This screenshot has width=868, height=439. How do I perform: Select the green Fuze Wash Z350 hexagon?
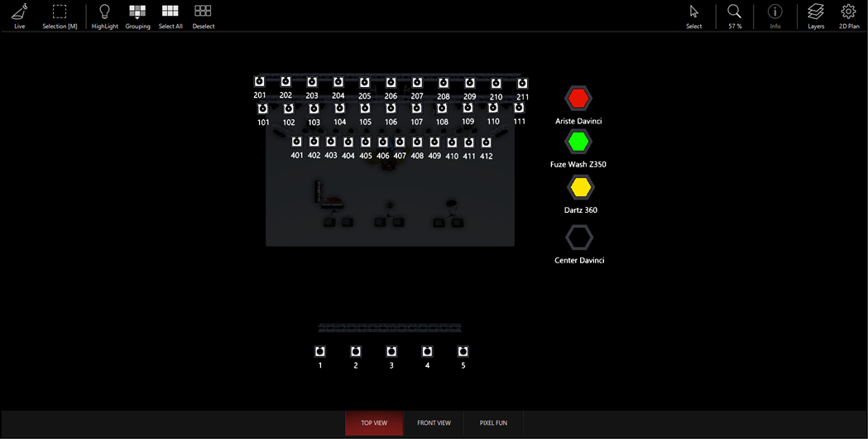[x=578, y=142]
